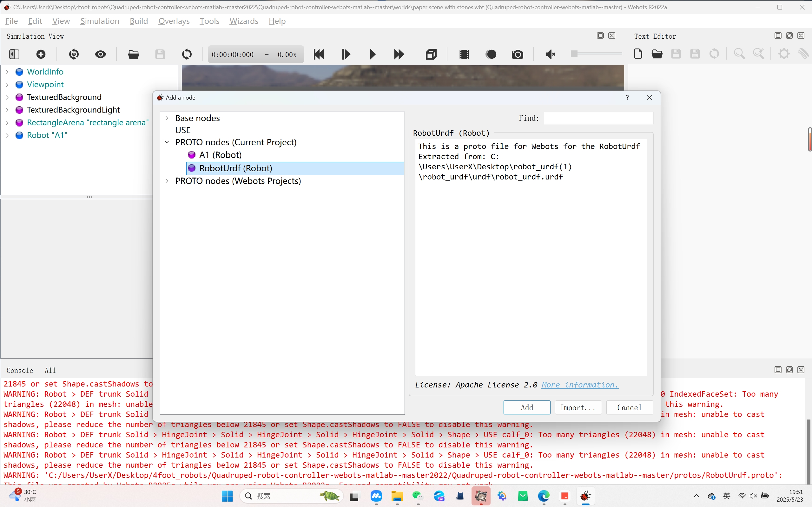
Task: Take a screenshot with the camera icon
Action: (x=517, y=54)
